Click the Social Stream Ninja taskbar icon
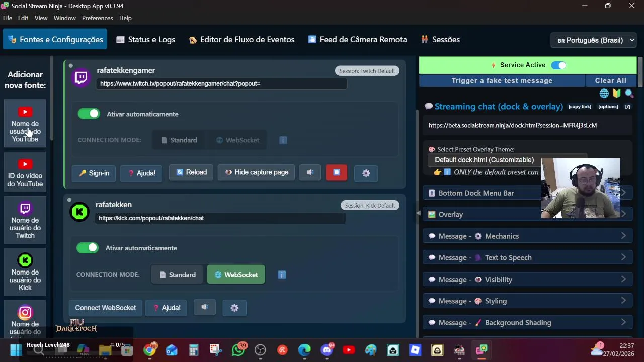Image resolution: width=644 pixels, height=362 pixels. click(x=481, y=350)
